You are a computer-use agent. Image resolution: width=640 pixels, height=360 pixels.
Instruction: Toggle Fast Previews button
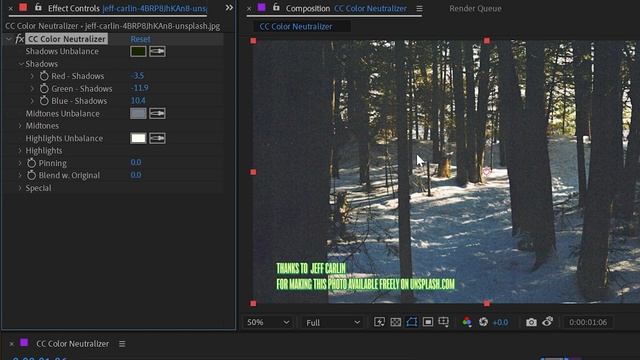pos(379,322)
